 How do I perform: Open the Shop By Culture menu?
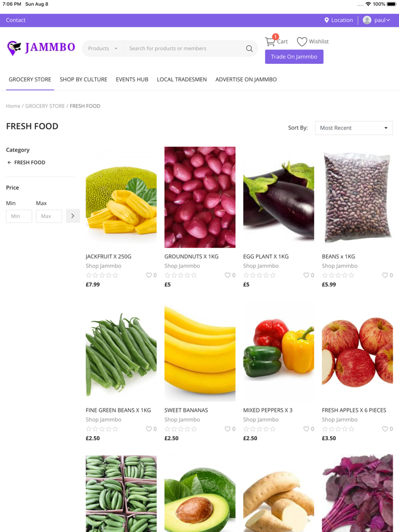coord(83,79)
